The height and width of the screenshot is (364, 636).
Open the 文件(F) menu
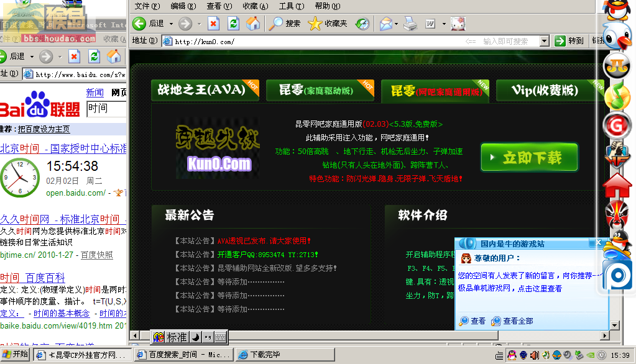(147, 6)
